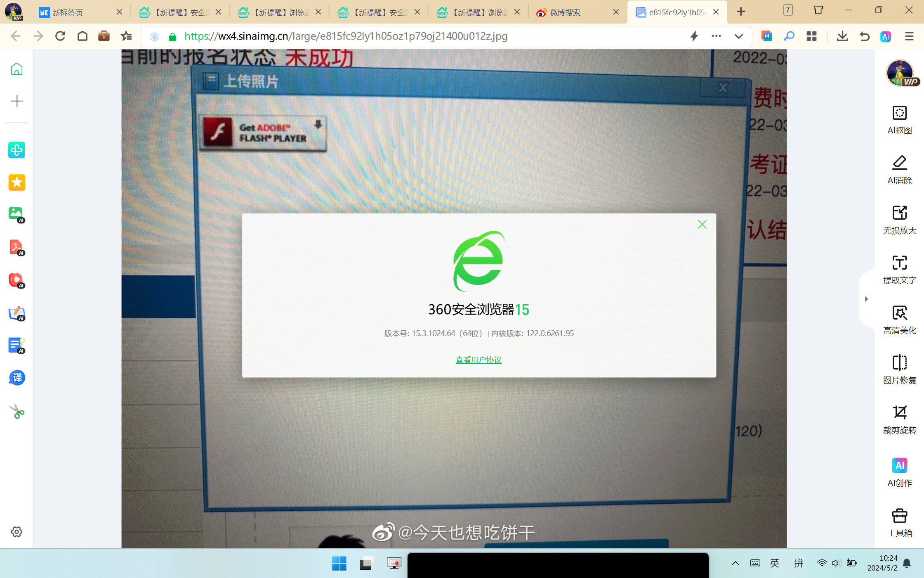924x578 pixels.
Task: Open the downloads icon
Action: tap(843, 36)
